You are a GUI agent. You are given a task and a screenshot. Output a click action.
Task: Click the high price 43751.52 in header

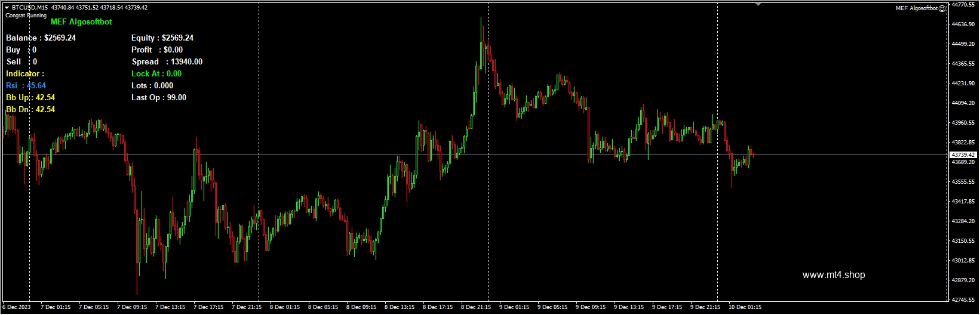coord(87,8)
